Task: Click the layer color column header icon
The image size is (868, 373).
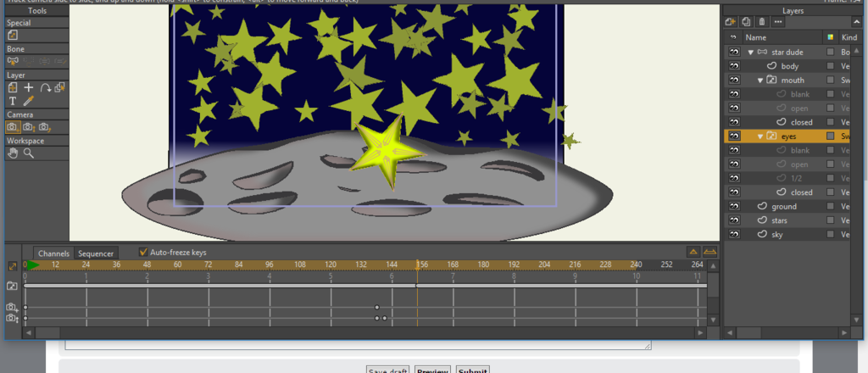Action: (830, 37)
